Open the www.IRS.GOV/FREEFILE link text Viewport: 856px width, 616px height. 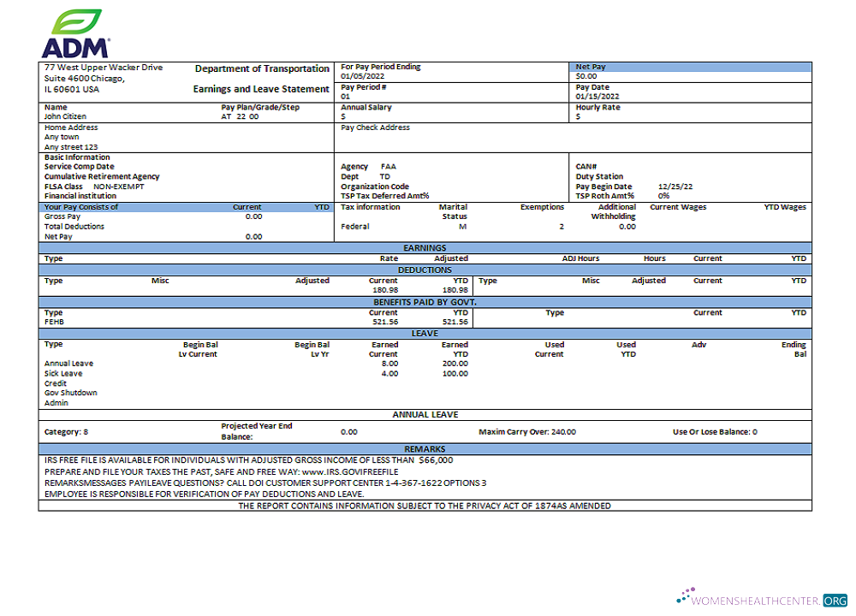(x=349, y=471)
